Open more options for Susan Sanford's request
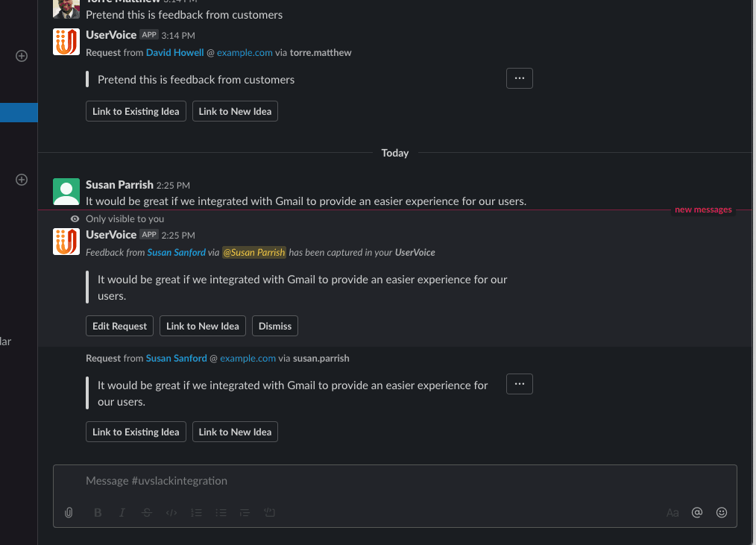Image resolution: width=756 pixels, height=545 pixels. click(519, 384)
